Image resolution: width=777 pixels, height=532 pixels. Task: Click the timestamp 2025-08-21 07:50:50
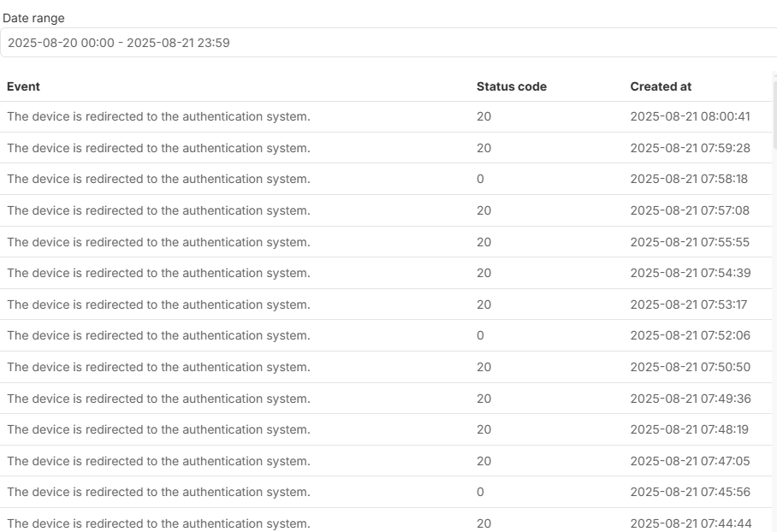tap(690, 367)
